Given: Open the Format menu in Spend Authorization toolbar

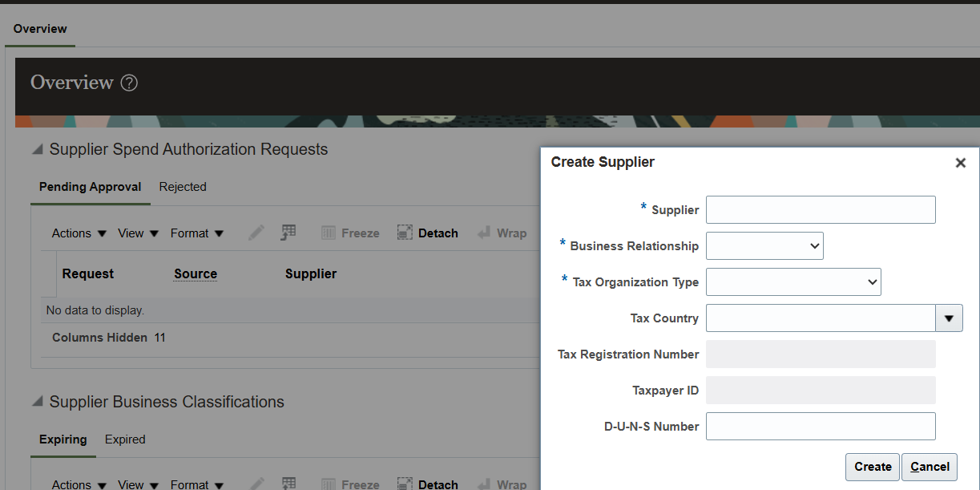Looking at the screenshot, I should point(197,233).
